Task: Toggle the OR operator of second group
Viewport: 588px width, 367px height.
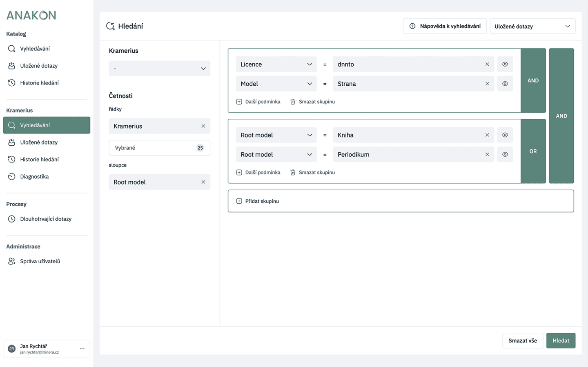Action: (533, 151)
